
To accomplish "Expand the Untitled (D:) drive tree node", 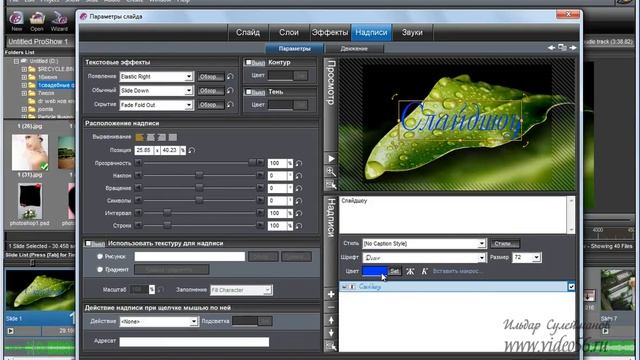I will [x=16, y=61].
